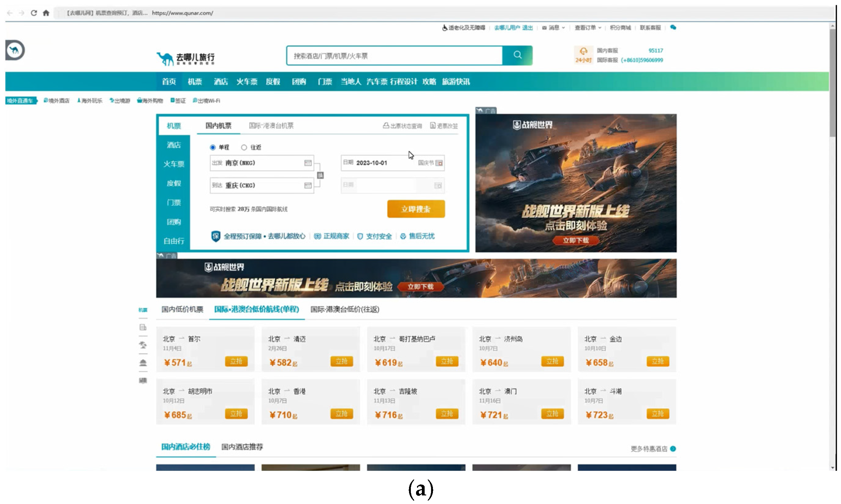
Task: Select 酒店 in the left booking sidebar
Action: [x=174, y=145]
